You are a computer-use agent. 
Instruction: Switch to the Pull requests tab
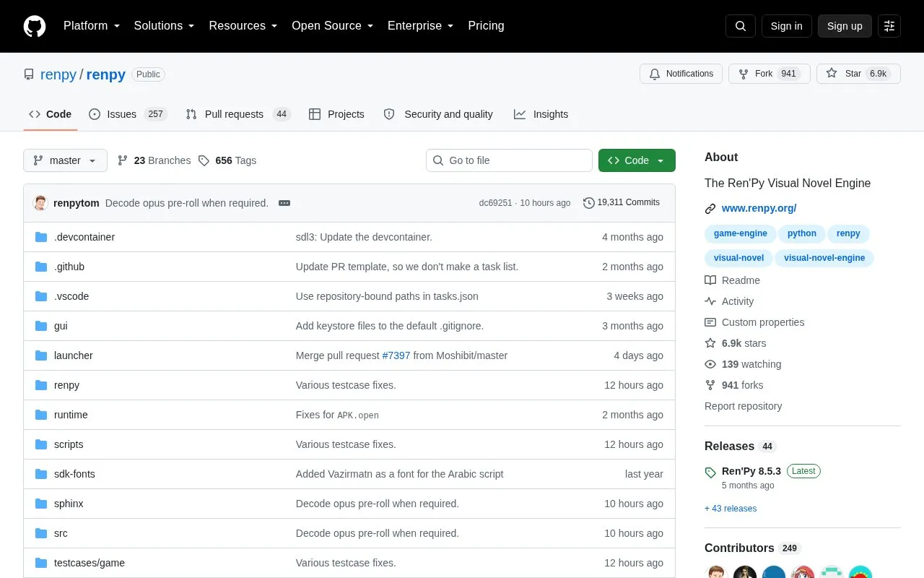pyautogui.click(x=238, y=114)
